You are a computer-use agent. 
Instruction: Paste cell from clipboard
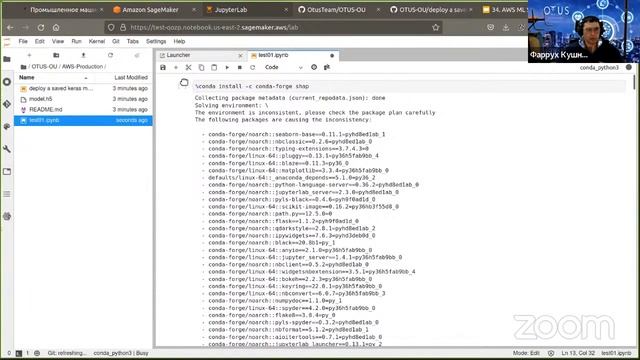click(x=214, y=67)
